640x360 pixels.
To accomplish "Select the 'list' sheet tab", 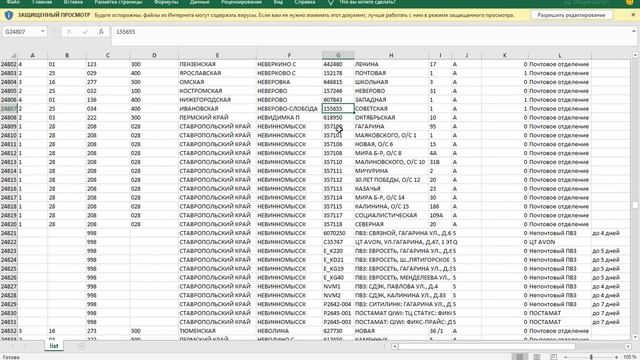I will tap(54, 346).
